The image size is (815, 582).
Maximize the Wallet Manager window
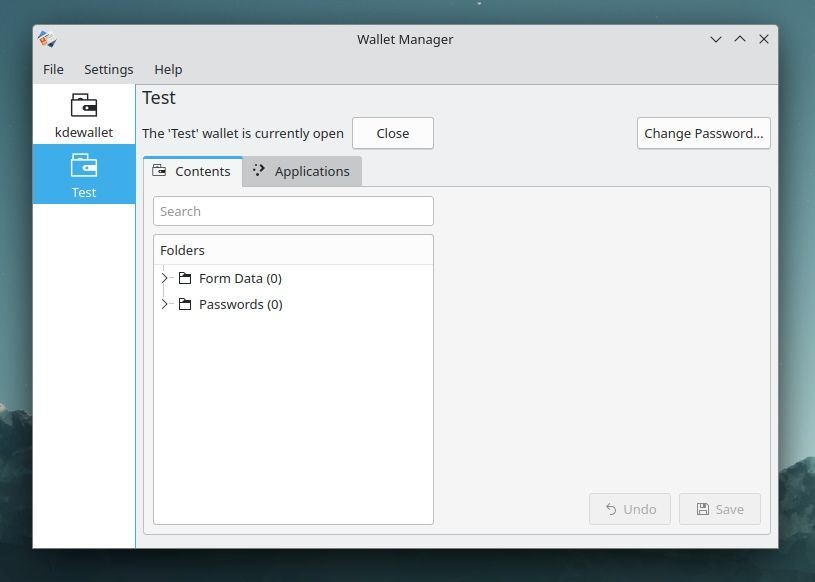pos(740,39)
